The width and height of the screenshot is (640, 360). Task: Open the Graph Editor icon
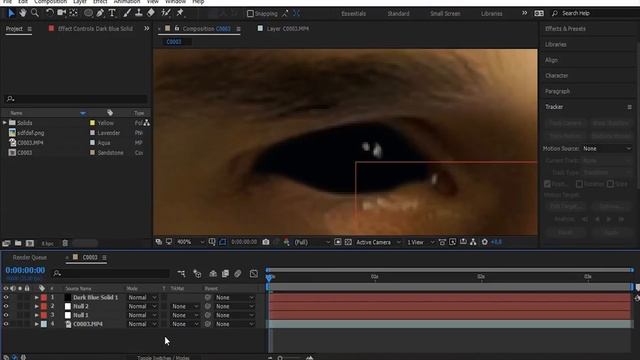pyautogui.click(x=253, y=273)
